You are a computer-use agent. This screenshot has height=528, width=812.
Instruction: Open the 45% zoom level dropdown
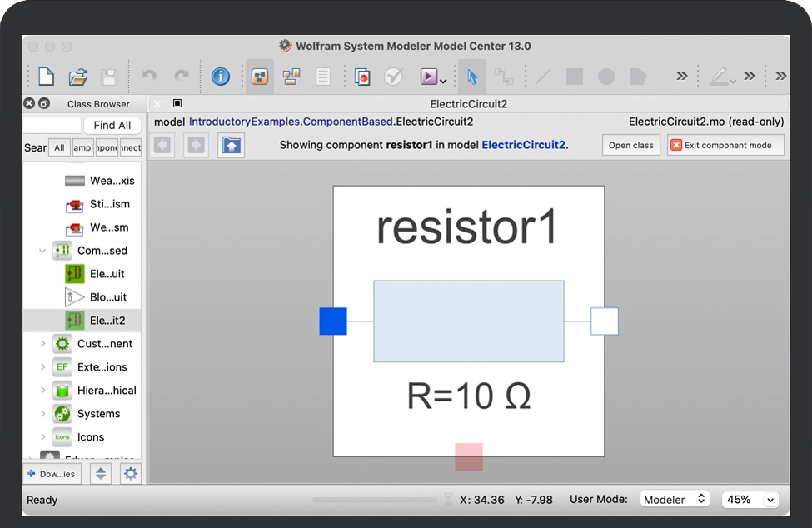[x=750, y=499]
